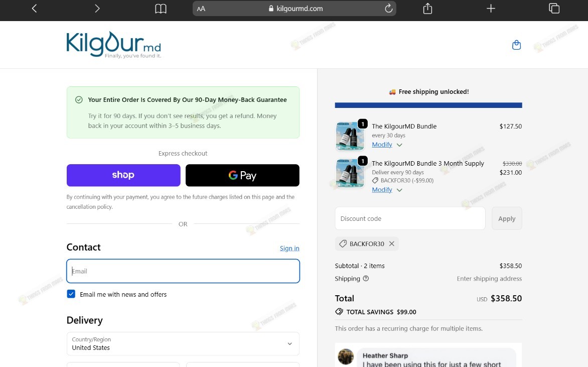Open the bookmarks book icon
The image size is (588, 367).
161,9
